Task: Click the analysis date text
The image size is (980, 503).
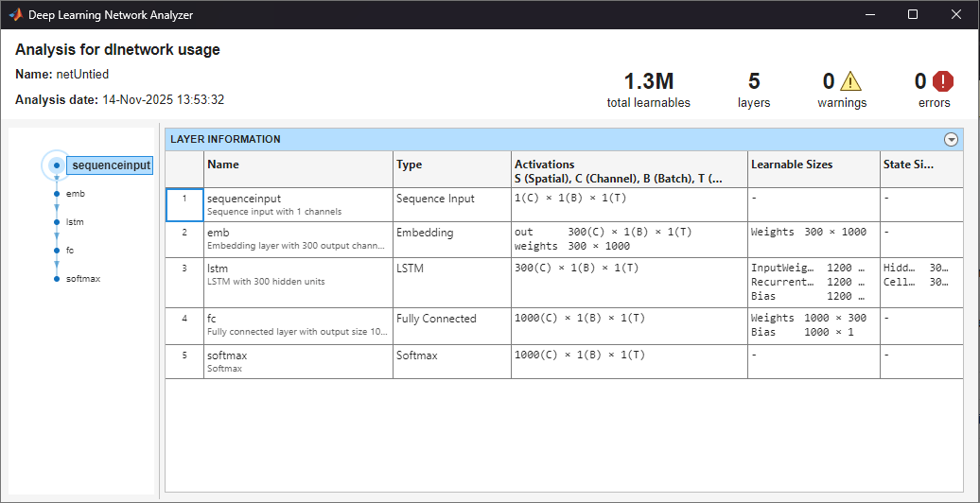Action: tap(119, 99)
